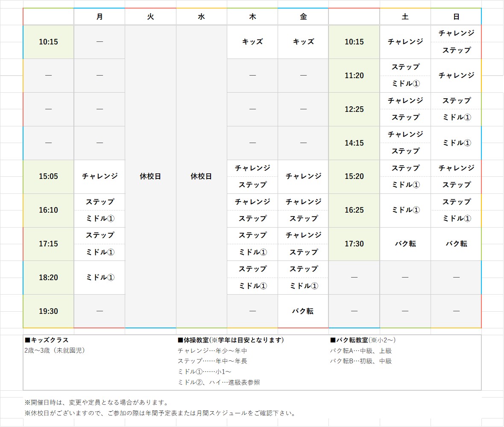Viewport: 504px width, 427px height.
Task: Click Friday's キッズ class cell
Action: pyautogui.click(x=303, y=42)
